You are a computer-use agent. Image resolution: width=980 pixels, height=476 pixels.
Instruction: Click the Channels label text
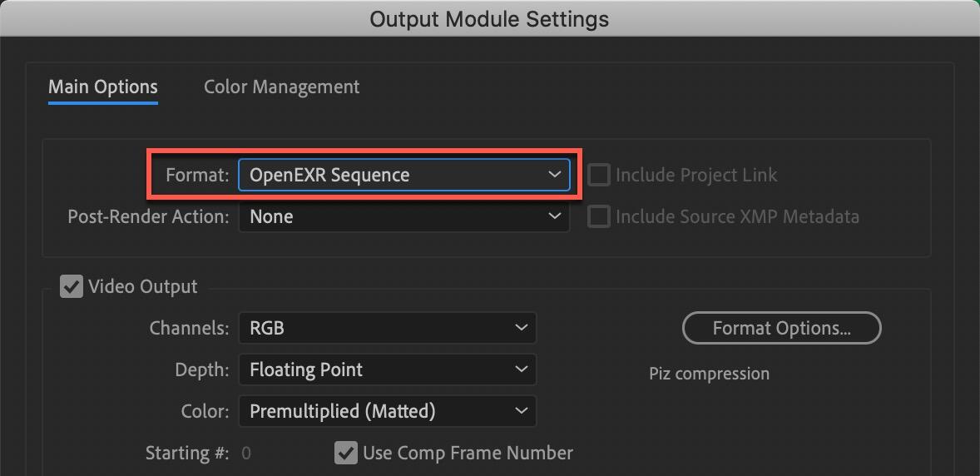click(189, 328)
